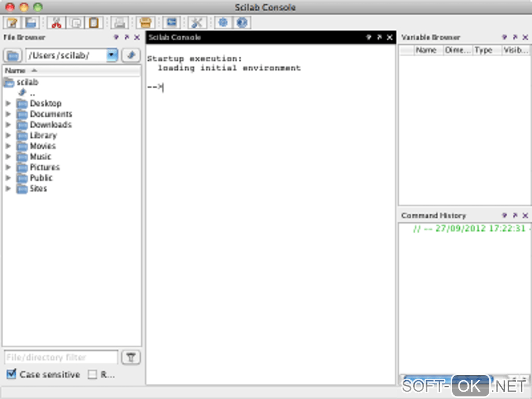Close the Variable Browser panel
The height and width of the screenshot is (399, 532).
525,37
